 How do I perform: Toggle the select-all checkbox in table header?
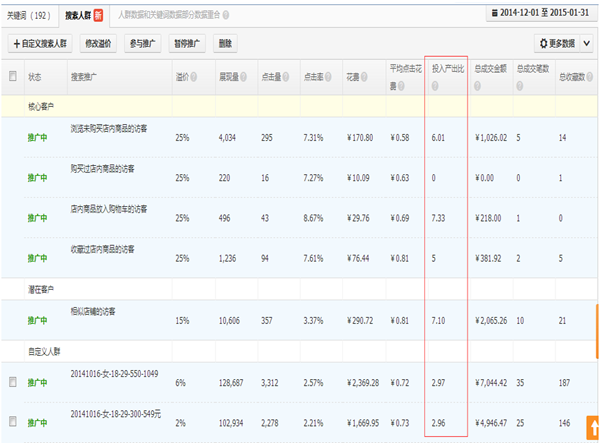pos(13,76)
